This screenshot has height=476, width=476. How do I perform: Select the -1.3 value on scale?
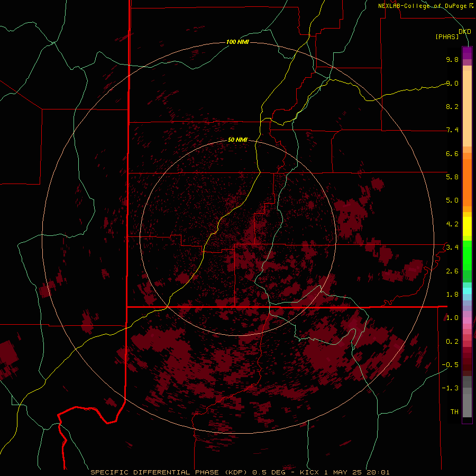(450, 388)
